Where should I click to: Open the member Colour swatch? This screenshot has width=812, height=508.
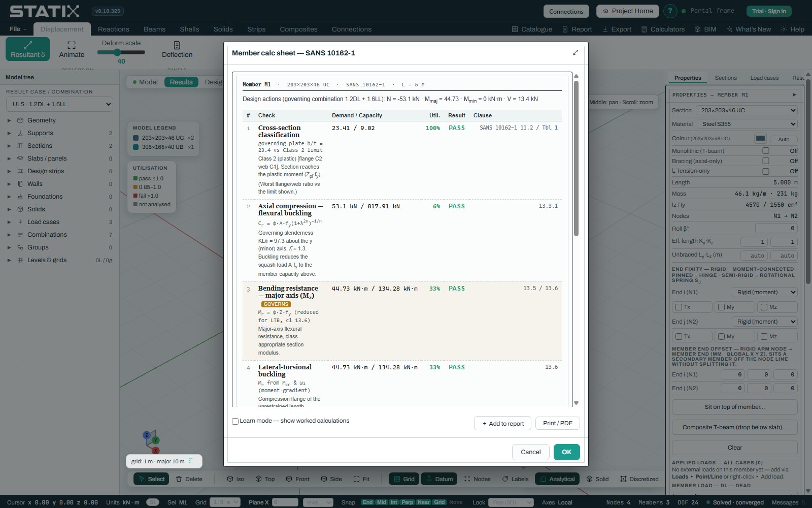click(760, 138)
